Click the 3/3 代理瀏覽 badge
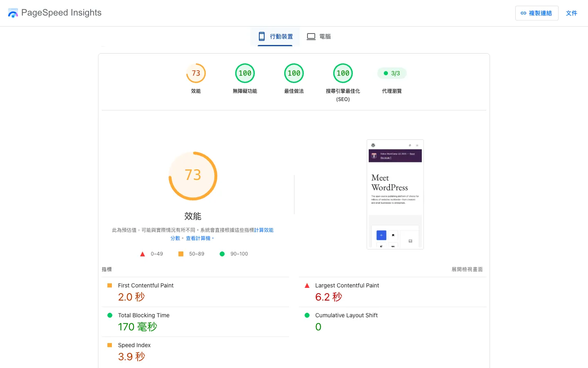 (392, 73)
